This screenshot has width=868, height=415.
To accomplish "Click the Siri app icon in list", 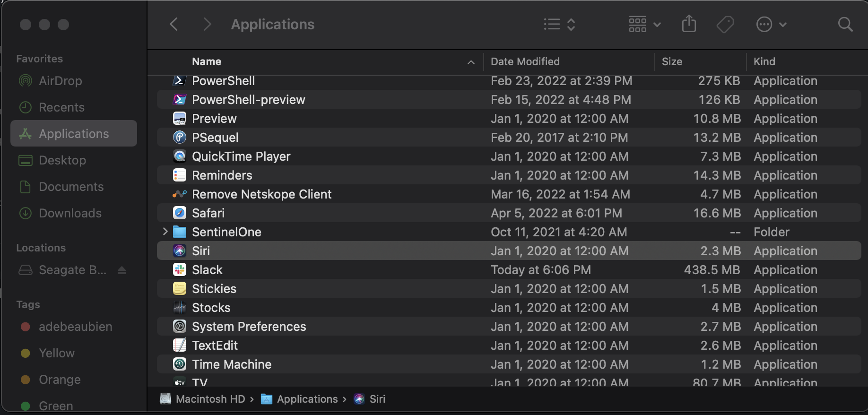I will coord(180,251).
